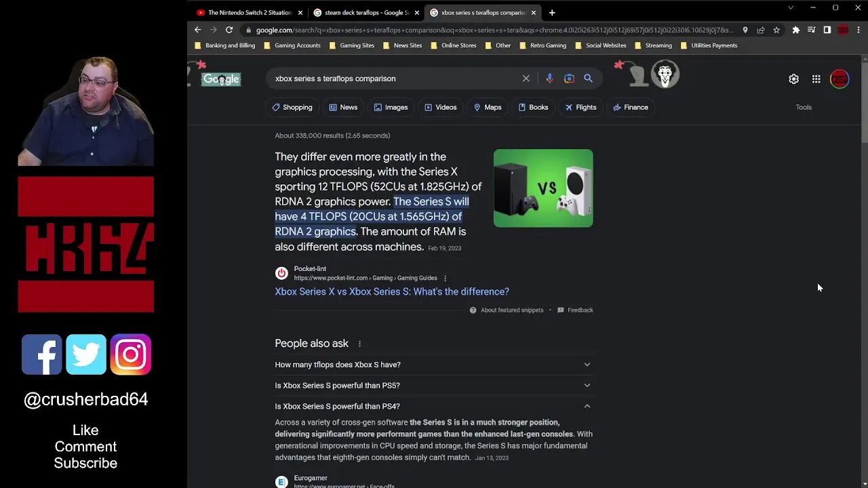868x488 pixels.
Task: Collapse 'Is Xbox Series S powerful than PS4?'
Action: click(x=433, y=406)
